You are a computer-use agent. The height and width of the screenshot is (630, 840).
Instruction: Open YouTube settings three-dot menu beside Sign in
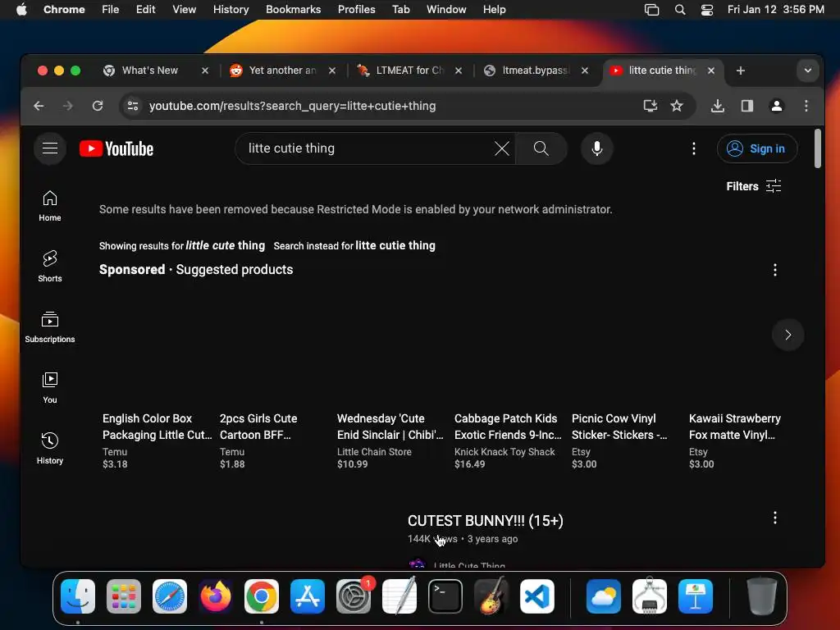694,148
